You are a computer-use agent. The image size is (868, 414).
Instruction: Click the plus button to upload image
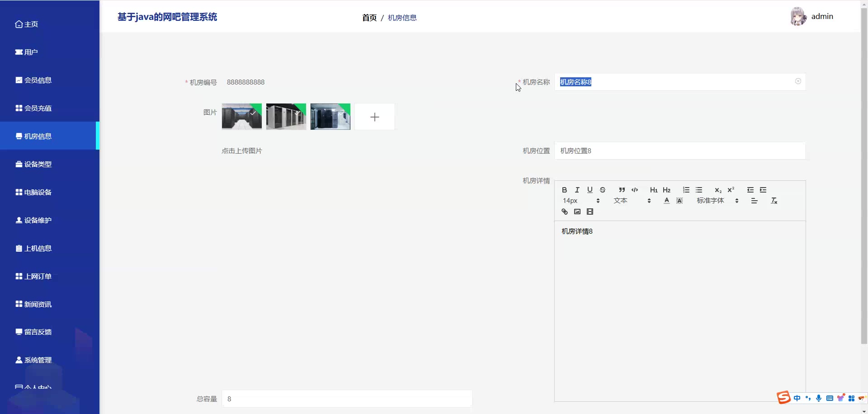[x=375, y=117]
